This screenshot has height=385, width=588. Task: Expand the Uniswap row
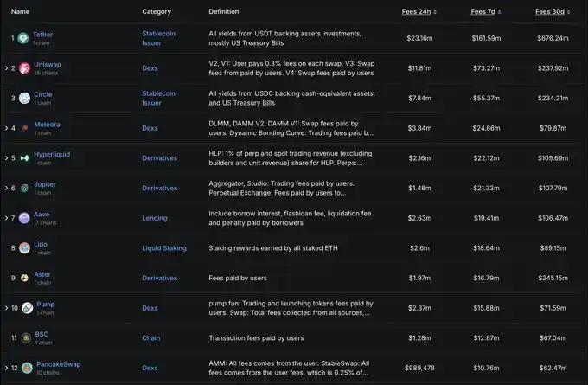click(6, 68)
